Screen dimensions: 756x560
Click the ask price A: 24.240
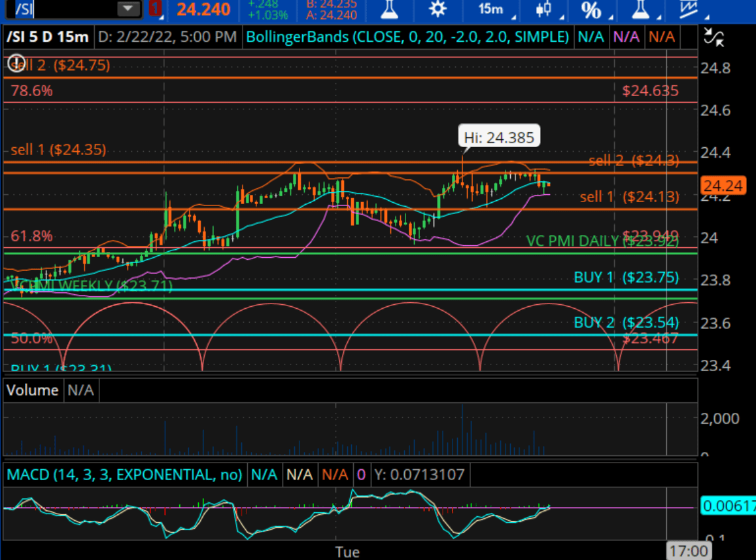(x=332, y=16)
